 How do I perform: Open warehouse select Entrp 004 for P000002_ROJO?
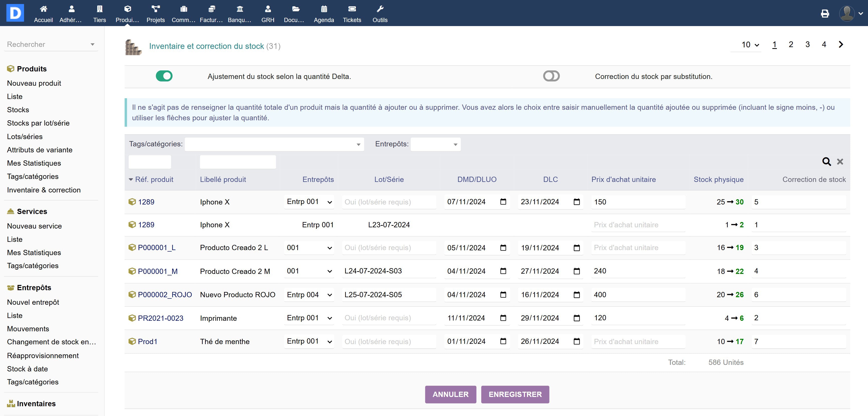click(309, 295)
